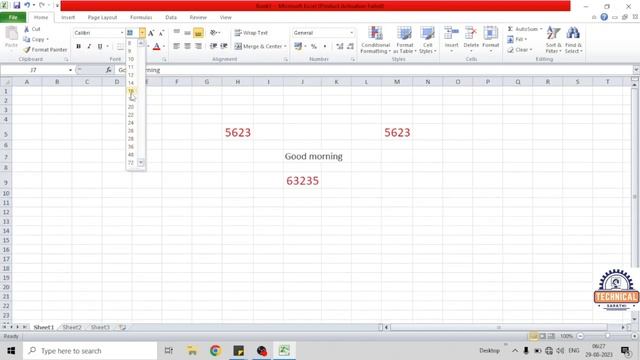This screenshot has width=640, height=360.
Task: Select font size 72 in dropdown list
Action: [131, 162]
